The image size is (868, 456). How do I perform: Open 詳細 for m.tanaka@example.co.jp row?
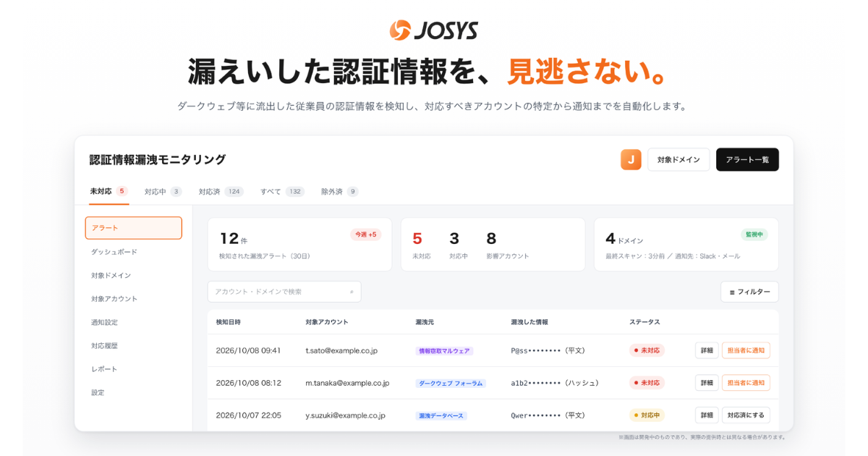point(707,383)
